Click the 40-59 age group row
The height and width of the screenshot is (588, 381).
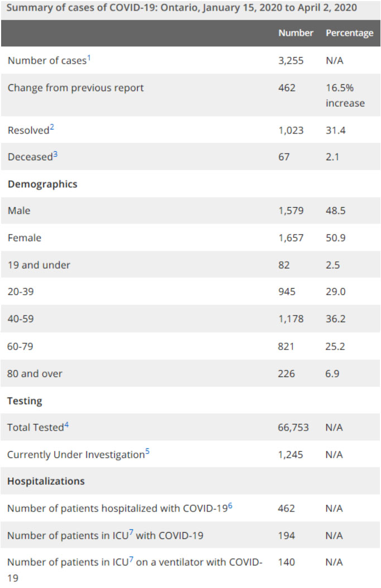point(21,319)
